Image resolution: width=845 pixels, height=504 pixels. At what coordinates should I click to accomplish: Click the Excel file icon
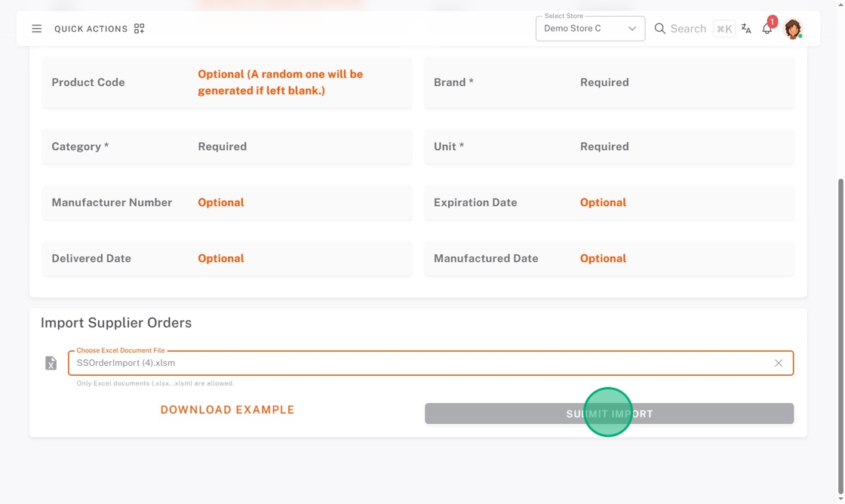tap(51, 364)
